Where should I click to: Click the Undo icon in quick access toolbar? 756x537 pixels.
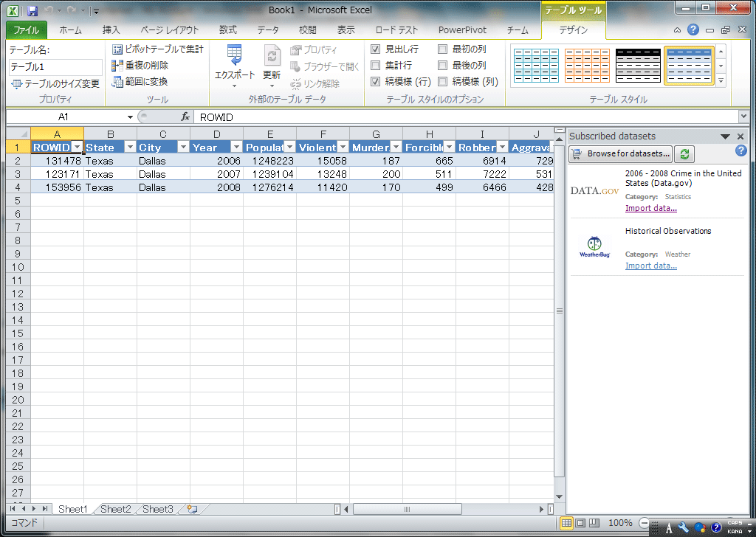tap(49, 10)
